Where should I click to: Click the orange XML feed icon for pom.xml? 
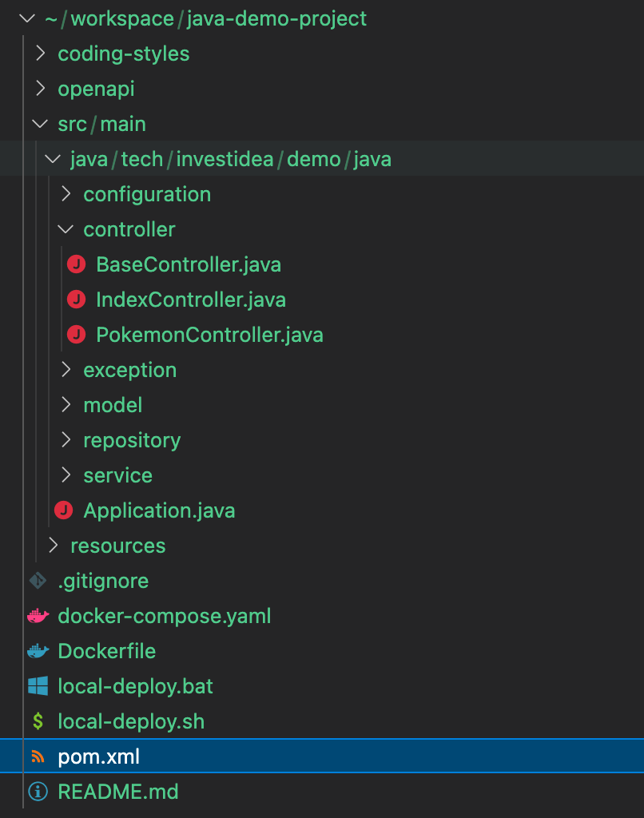pos(38,756)
